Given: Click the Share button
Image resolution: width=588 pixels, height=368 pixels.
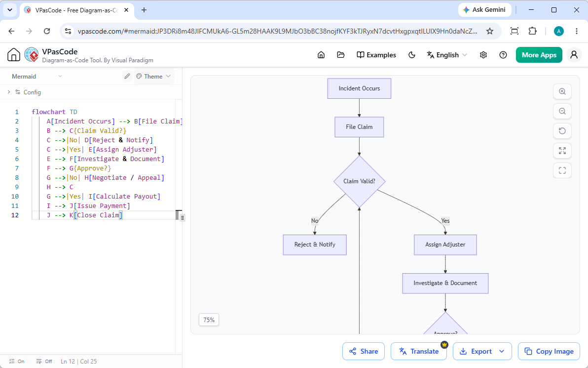Looking at the screenshot, I should tap(364, 351).
